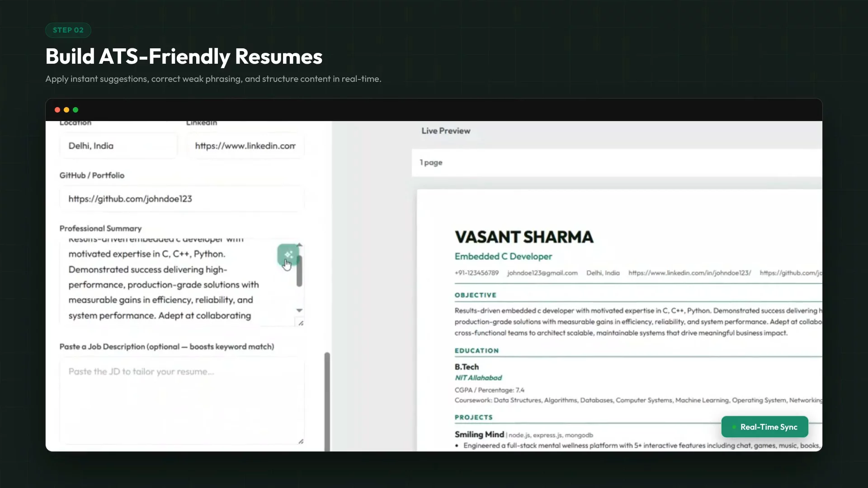
Task: Click the job description textarea resize handle
Action: [x=301, y=441]
